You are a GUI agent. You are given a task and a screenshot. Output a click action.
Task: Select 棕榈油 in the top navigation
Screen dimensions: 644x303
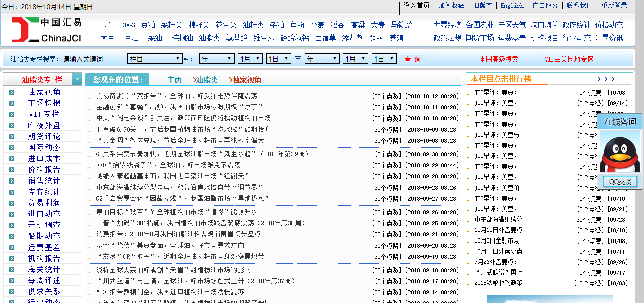tap(182, 38)
